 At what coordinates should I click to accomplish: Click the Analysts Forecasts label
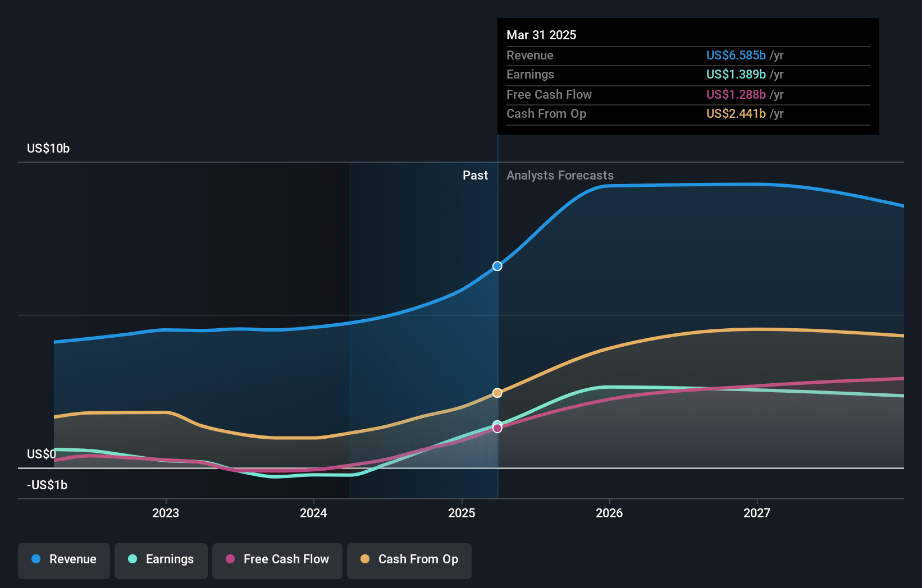point(560,175)
